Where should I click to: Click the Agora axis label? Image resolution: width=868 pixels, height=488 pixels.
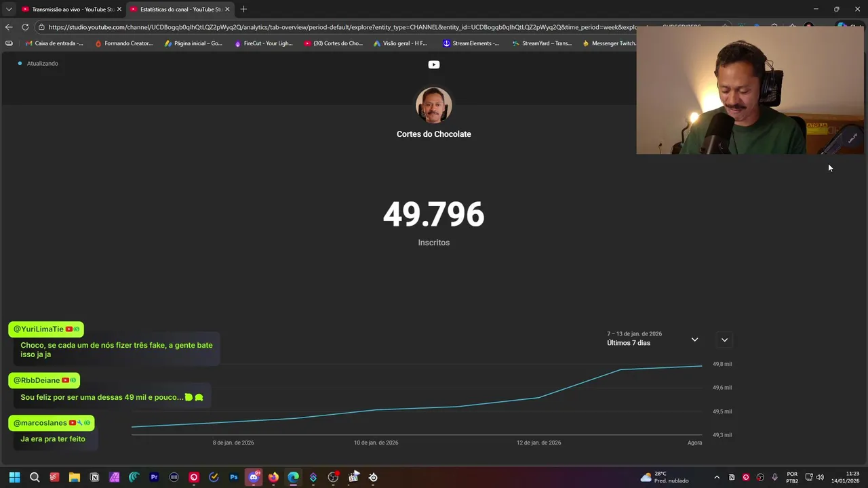694,443
